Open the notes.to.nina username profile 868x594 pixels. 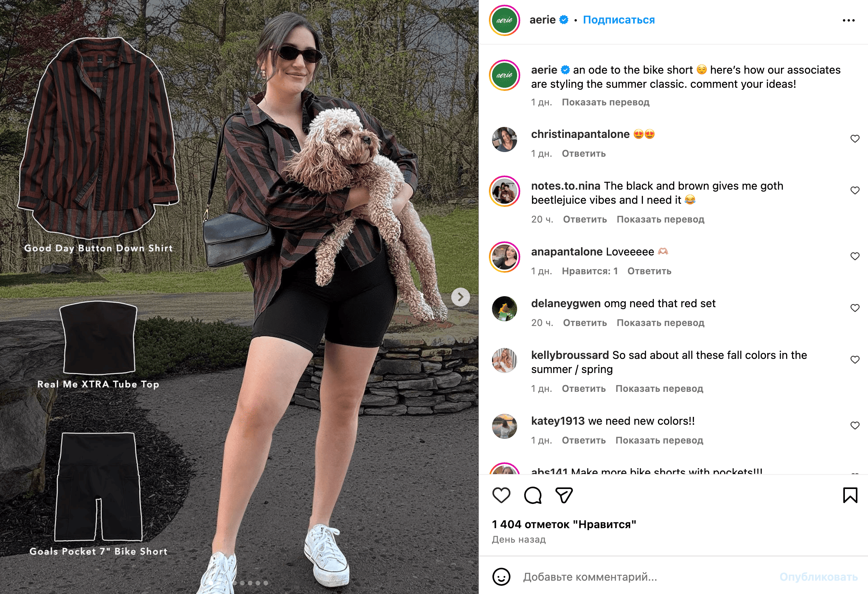(565, 186)
